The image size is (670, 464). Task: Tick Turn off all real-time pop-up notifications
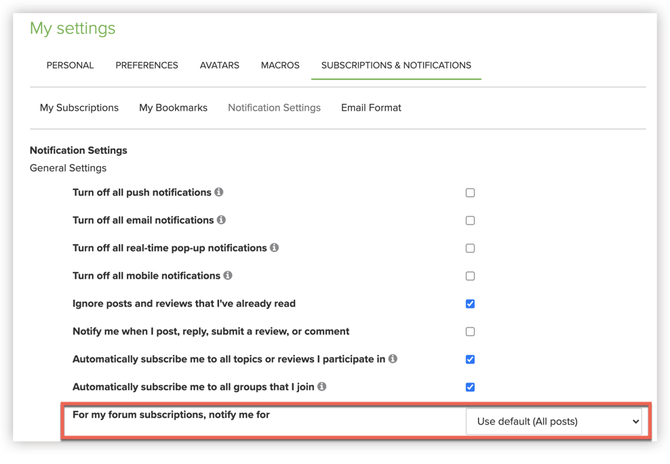tap(470, 248)
